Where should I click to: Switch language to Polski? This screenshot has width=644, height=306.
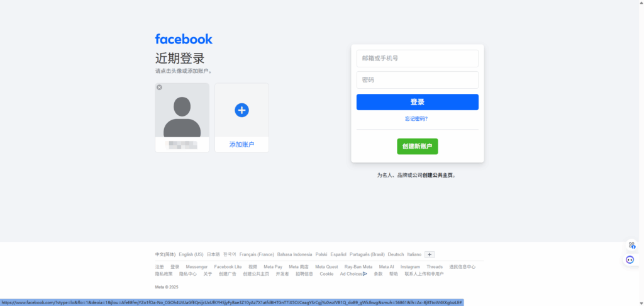click(x=321, y=254)
